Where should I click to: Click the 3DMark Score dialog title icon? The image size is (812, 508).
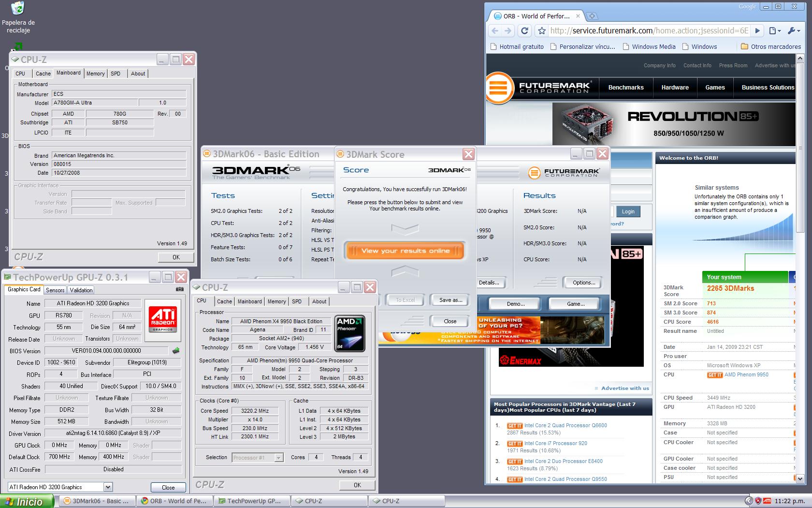341,154
